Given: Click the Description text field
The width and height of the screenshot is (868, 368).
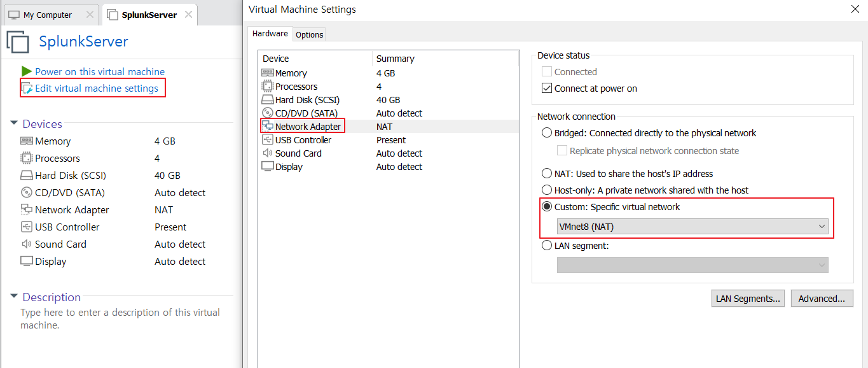Looking at the screenshot, I should pyautogui.click(x=120, y=319).
